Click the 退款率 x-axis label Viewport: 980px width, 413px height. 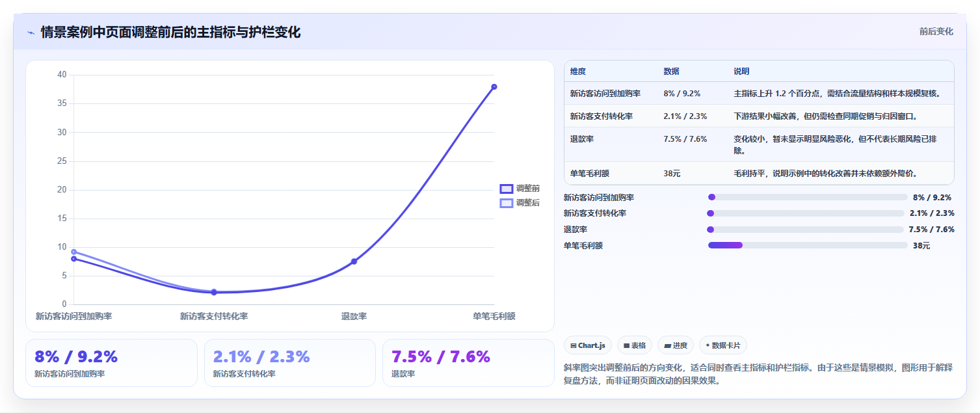[x=354, y=316]
